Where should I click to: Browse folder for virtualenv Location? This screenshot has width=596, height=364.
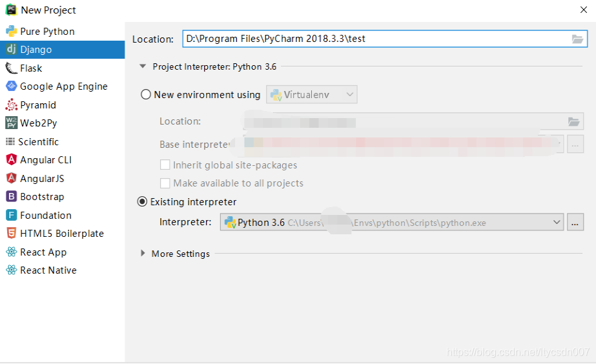click(x=573, y=121)
